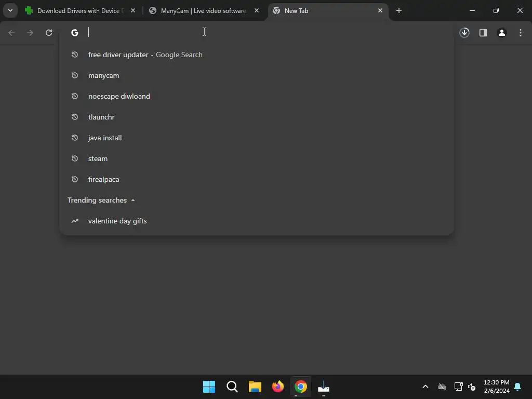Pick the 'firealpaca' suggestion
532x399 pixels.
pyautogui.click(x=257, y=179)
